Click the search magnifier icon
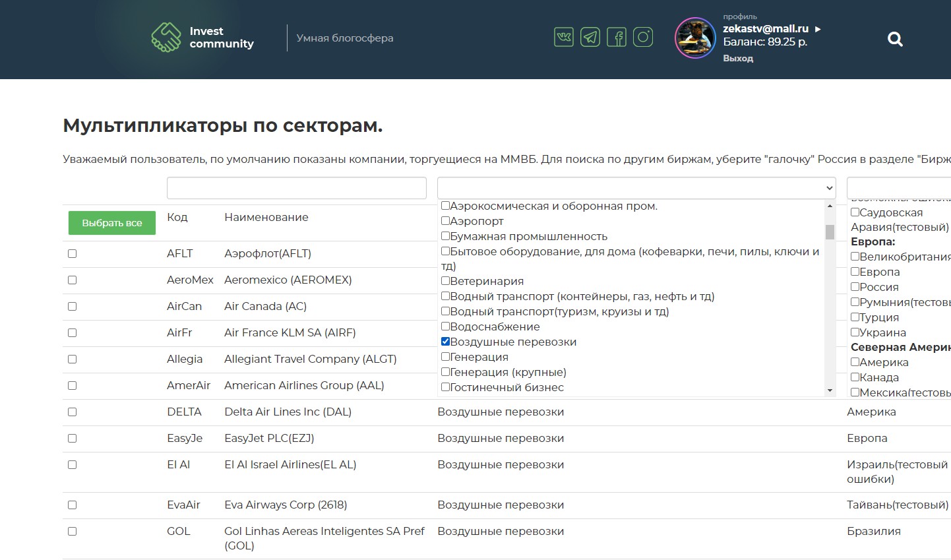 coord(895,39)
